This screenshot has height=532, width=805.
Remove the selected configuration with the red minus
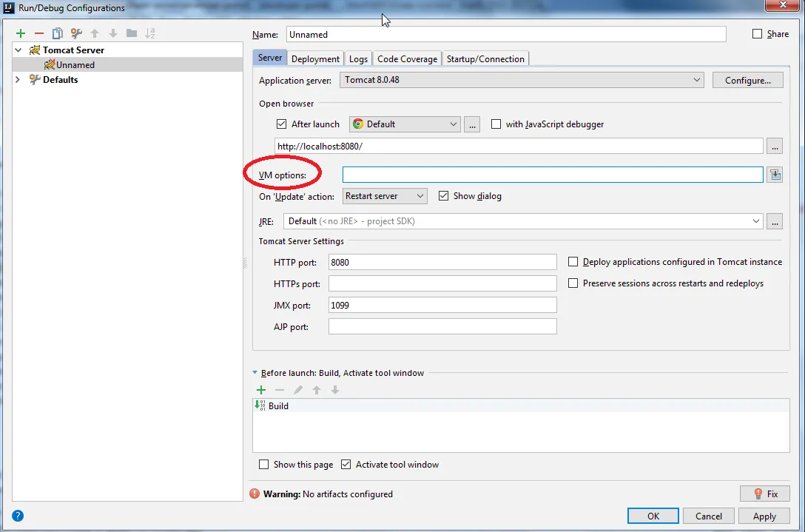tap(39, 33)
